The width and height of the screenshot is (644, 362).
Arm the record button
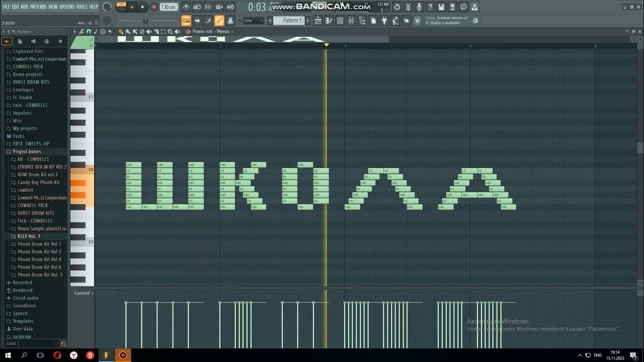(154, 7)
